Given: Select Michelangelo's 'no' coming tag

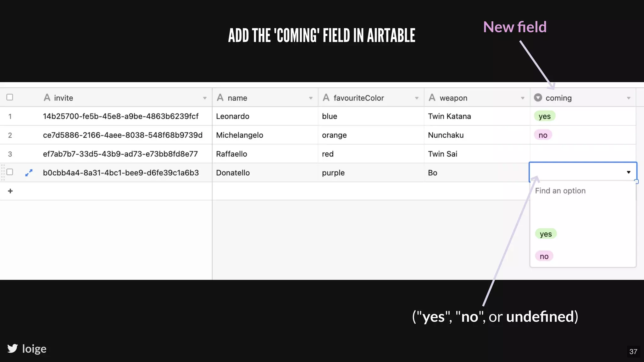Looking at the screenshot, I should (x=543, y=135).
